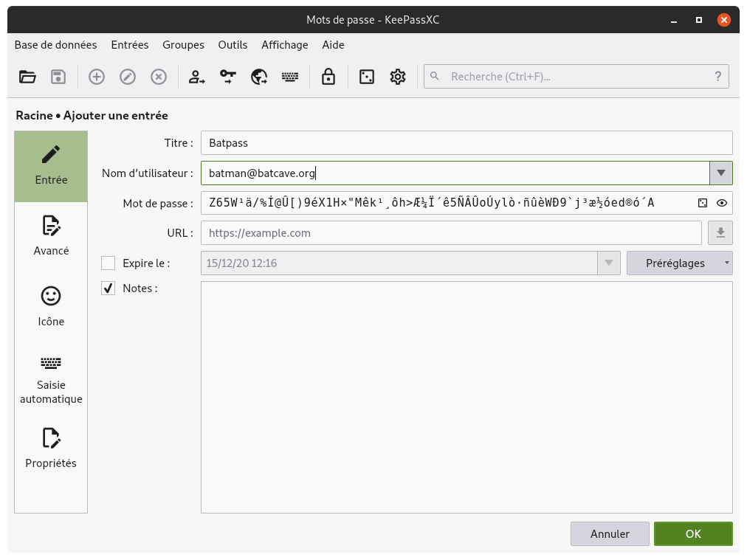The width and height of the screenshot is (747, 560).
Task: Click the edit entry pencil-circle icon
Action: 128,77
